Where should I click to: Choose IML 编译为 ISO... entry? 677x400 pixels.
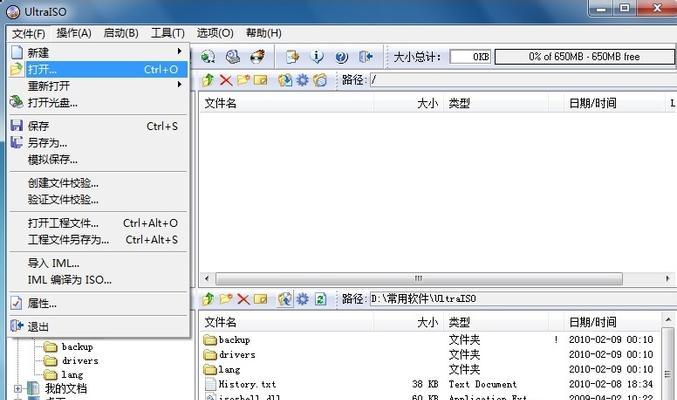(x=98, y=280)
